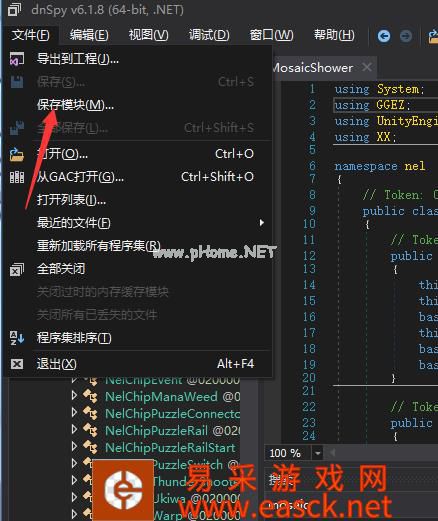Expand the NelChipManaWeed tree node
The height and width of the screenshot is (521, 438).
tap(74, 396)
